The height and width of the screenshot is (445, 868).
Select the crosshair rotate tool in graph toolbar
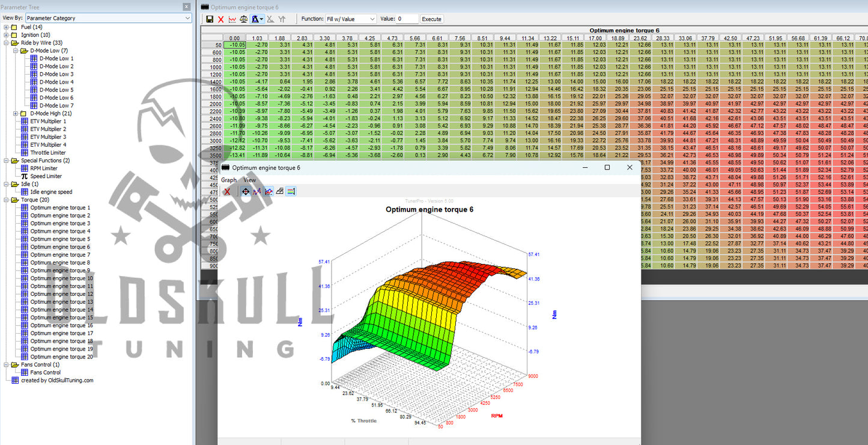pos(245,191)
